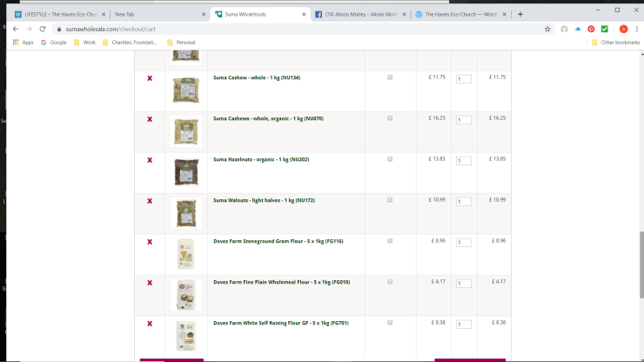
Task: Open the Chrome three-dot menu
Action: click(635, 29)
